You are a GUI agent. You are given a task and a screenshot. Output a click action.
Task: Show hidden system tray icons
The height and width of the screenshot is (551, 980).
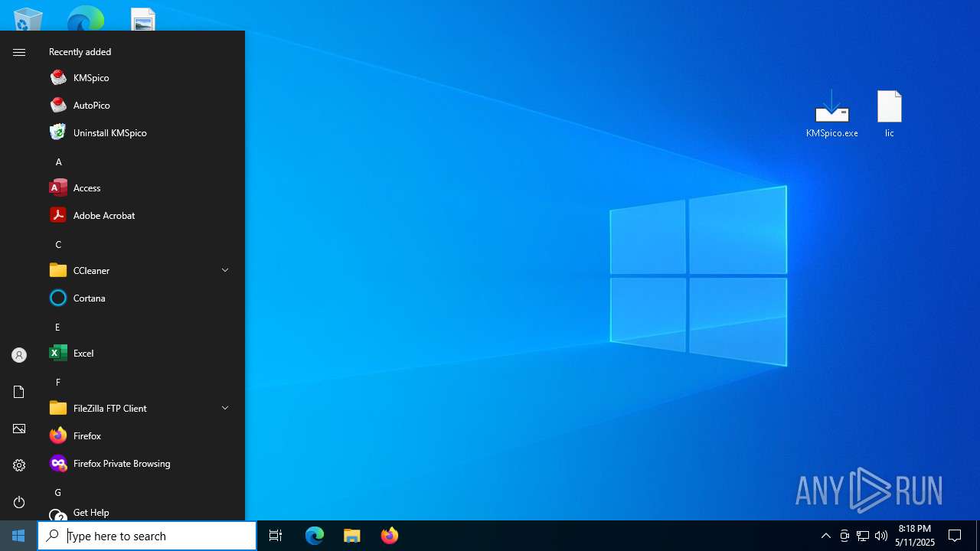pyautogui.click(x=826, y=536)
